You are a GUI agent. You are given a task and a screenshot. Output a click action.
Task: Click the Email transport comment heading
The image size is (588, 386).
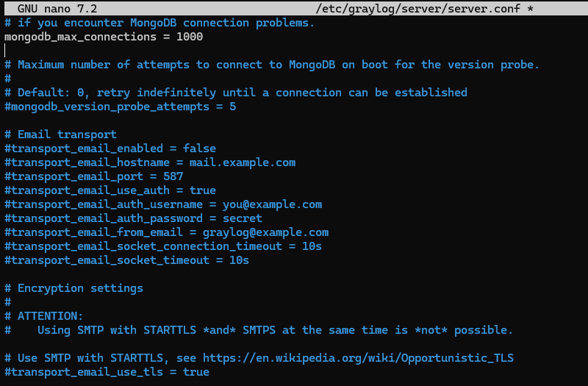pos(67,135)
